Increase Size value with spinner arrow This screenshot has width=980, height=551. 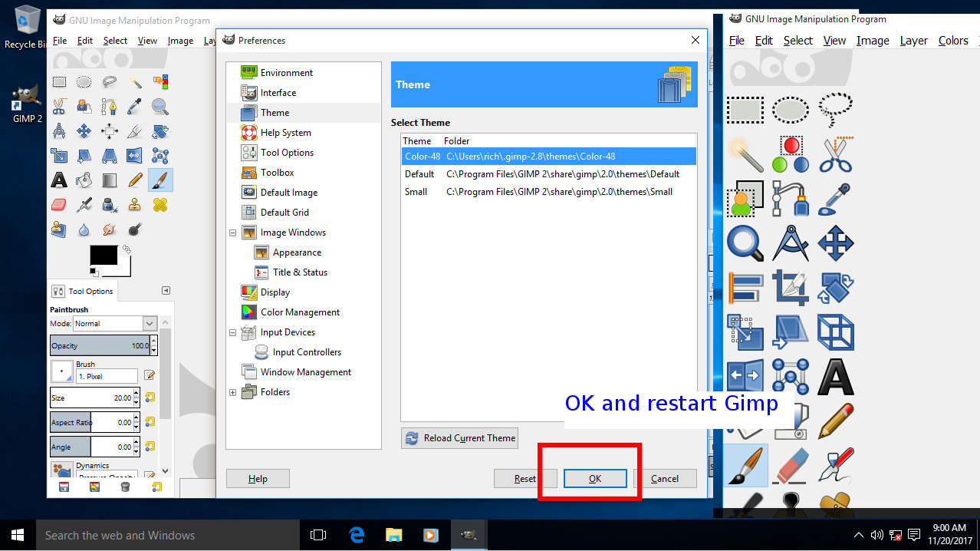coord(136,394)
